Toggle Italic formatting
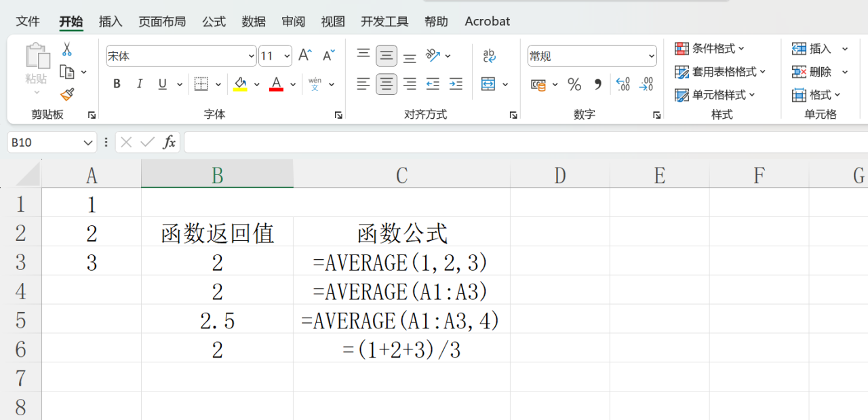The height and width of the screenshot is (420, 868). point(140,84)
